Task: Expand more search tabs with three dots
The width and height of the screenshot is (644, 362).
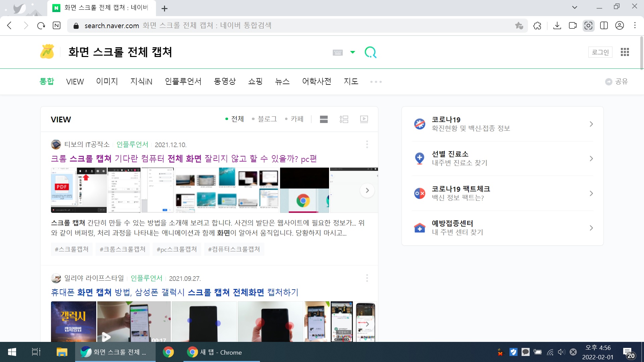Action: click(376, 82)
